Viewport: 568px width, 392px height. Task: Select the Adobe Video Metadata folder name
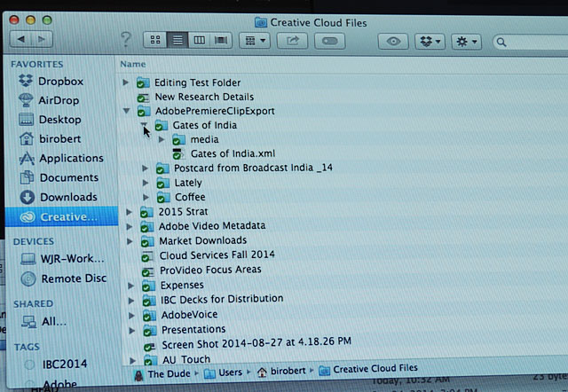click(212, 226)
